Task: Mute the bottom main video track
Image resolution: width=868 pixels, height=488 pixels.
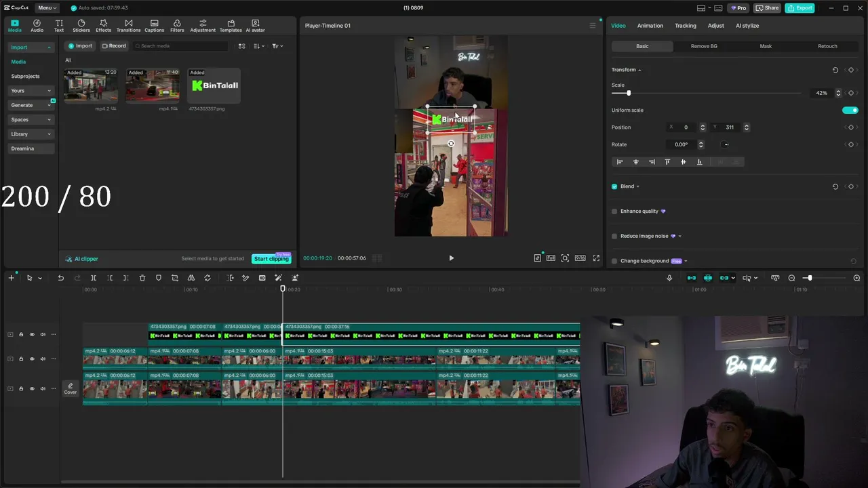Action: coord(43,388)
